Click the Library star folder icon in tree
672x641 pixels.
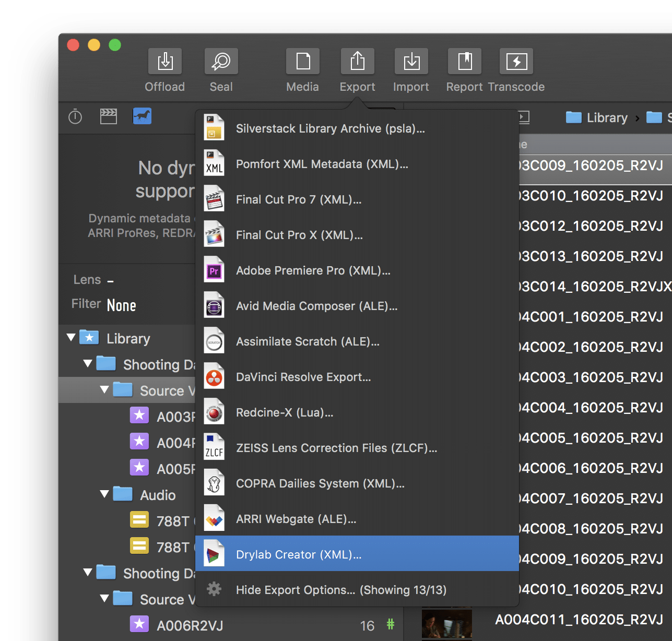[89, 338]
